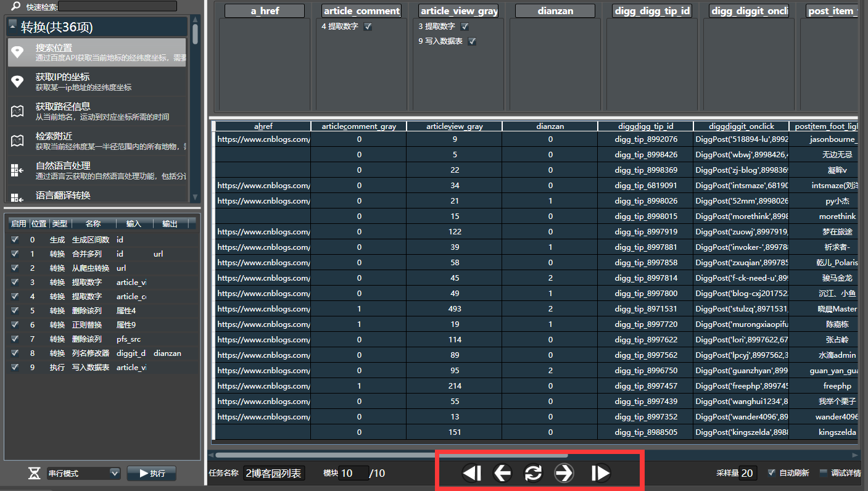Click the hourglass icon beside mode dropdown
Screen dimensions: 868x491
click(35, 473)
